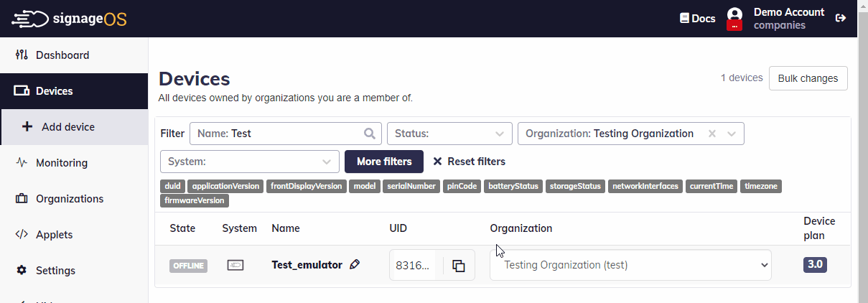Click the signageOS logo
Image resolution: width=868 pixels, height=303 pixels.
pyautogui.click(x=70, y=19)
